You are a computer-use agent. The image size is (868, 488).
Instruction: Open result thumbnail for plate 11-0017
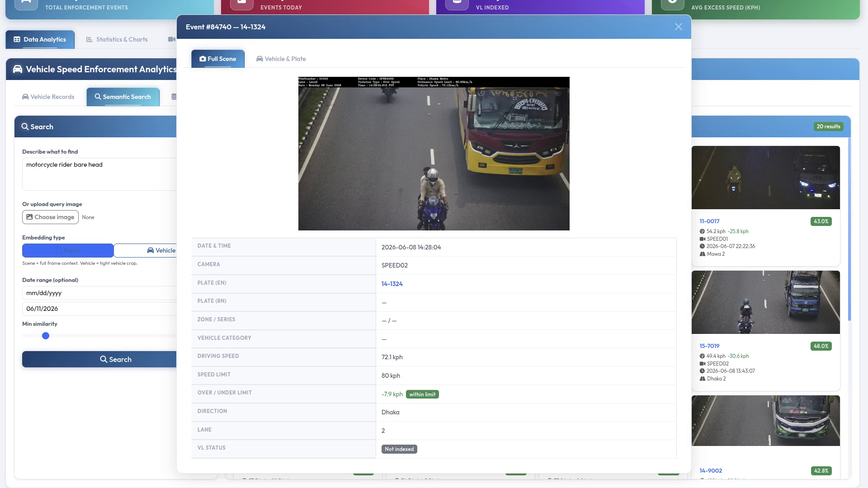pyautogui.click(x=766, y=178)
